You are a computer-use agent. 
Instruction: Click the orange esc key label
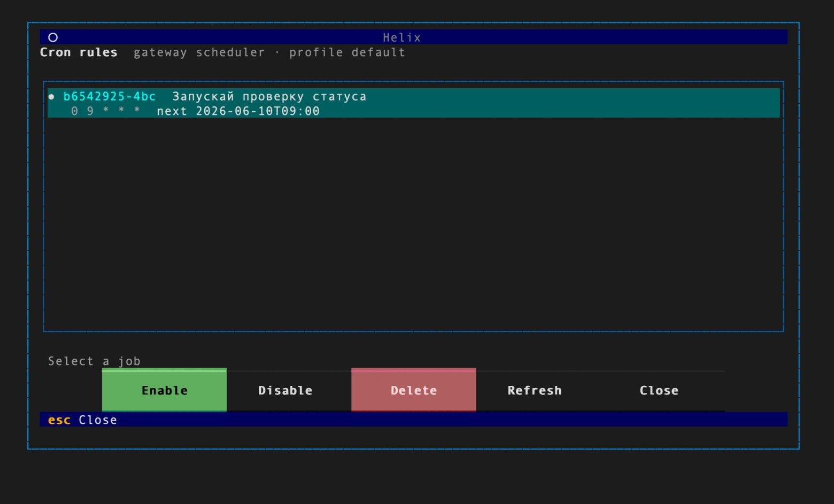[59, 420]
